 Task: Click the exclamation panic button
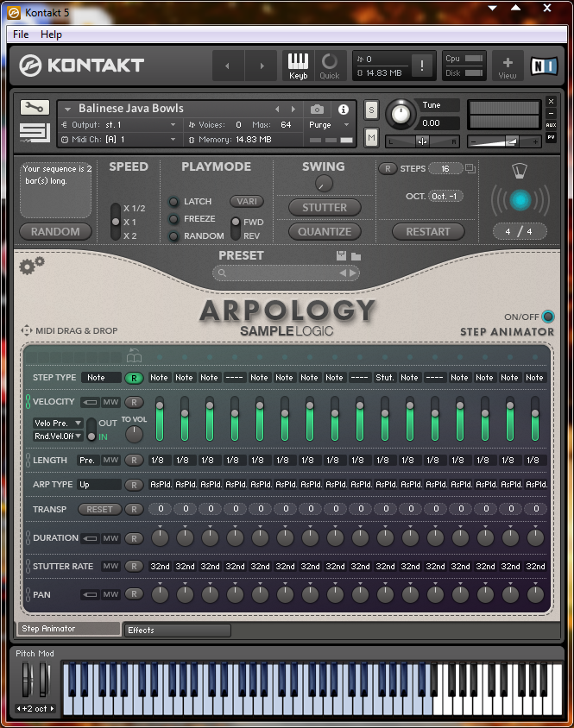(x=421, y=66)
